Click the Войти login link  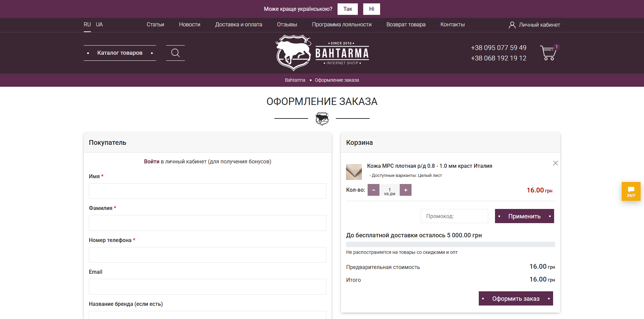(x=151, y=162)
